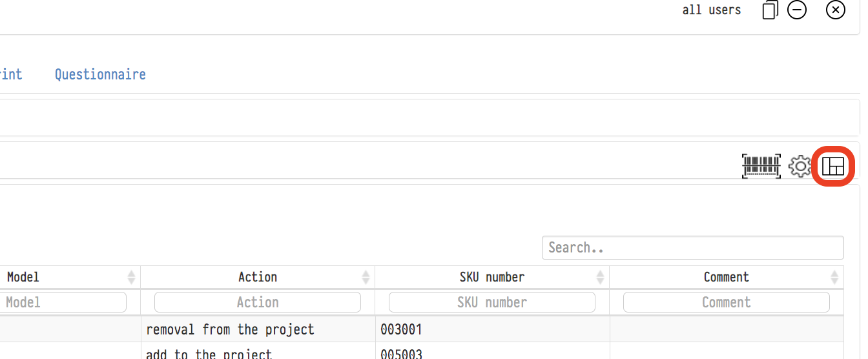The width and height of the screenshot is (868, 359).
Task: Sort by the SKU number column arrows
Action: tap(601, 278)
